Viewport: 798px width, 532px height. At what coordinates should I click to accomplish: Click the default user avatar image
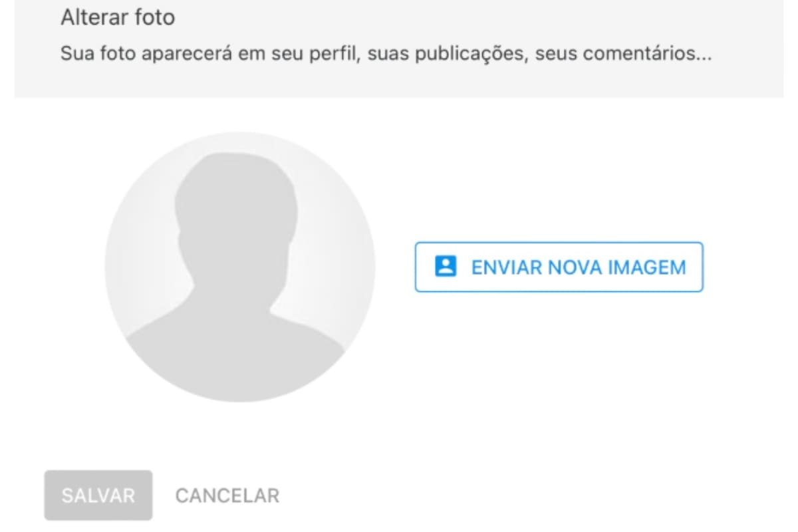(240, 267)
